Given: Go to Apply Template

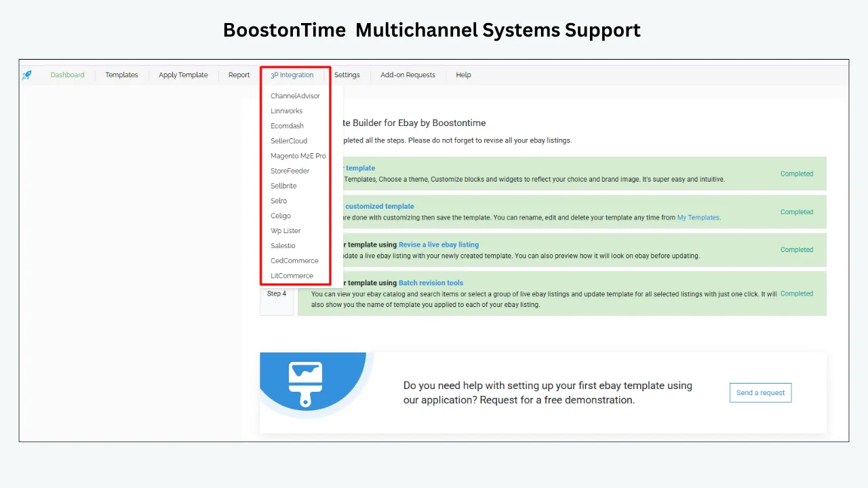Looking at the screenshot, I should [x=183, y=75].
